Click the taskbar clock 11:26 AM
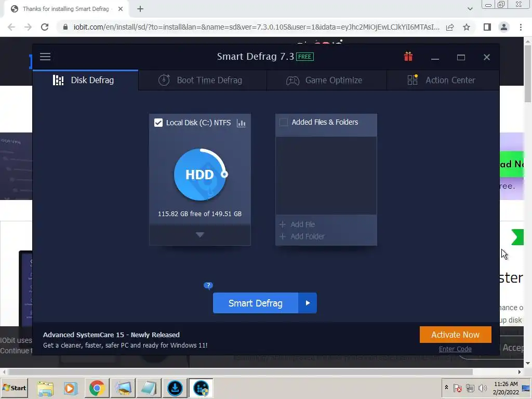This screenshot has height=399, width=532. coord(506,384)
